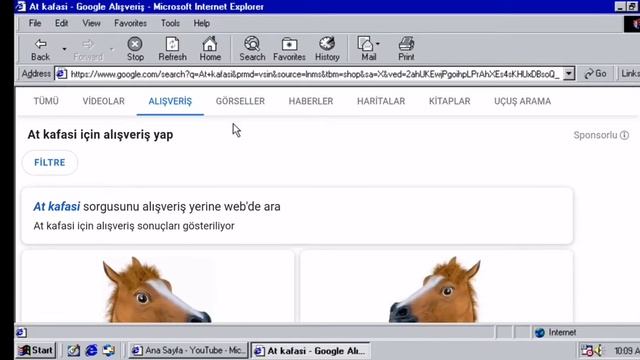
Task: Open the FİLTRE filter button
Action: coord(50,162)
